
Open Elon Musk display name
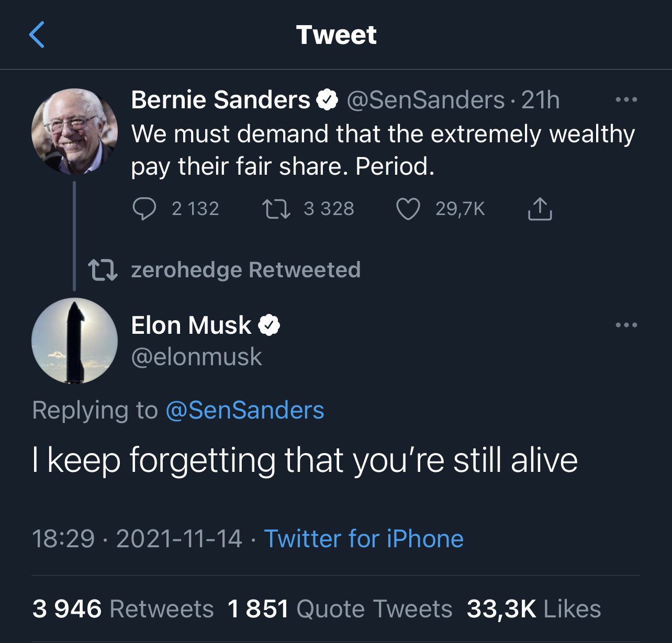[191, 325]
